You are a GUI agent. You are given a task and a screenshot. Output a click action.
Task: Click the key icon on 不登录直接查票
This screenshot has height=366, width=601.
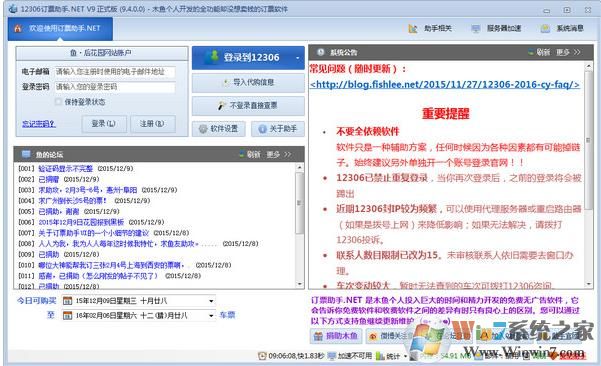pyautogui.click(x=222, y=105)
